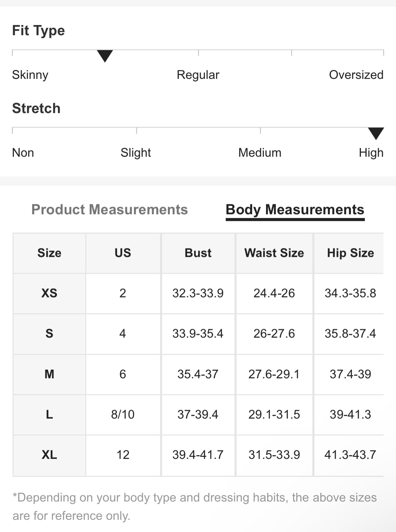396x532 pixels.
Task: Click the Stretch slider High marker
Action: [376, 133]
